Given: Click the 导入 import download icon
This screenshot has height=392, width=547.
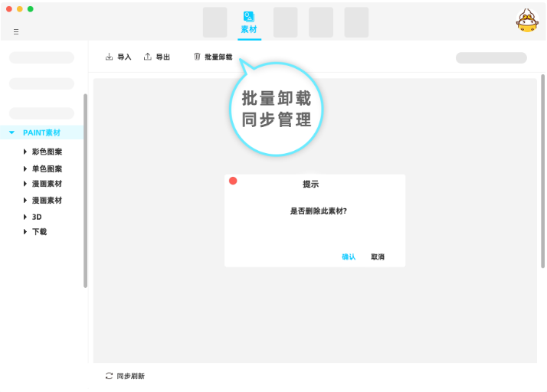Looking at the screenshot, I should [x=110, y=57].
